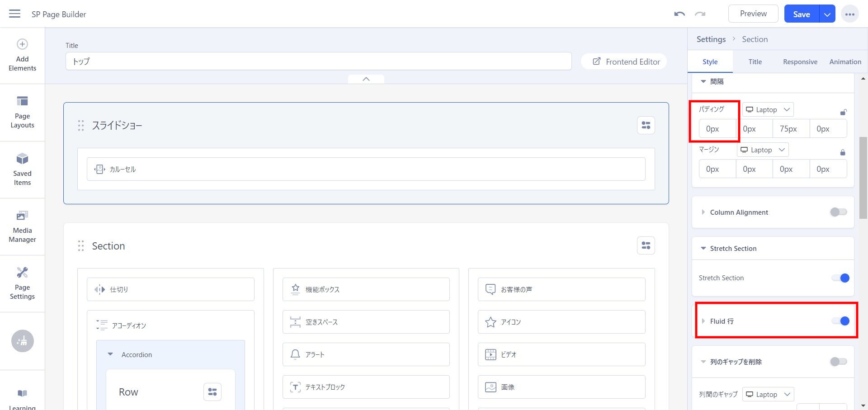The height and width of the screenshot is (410, 868).
Task: Open the hamburger menu icon
Action: pos(14,14)
